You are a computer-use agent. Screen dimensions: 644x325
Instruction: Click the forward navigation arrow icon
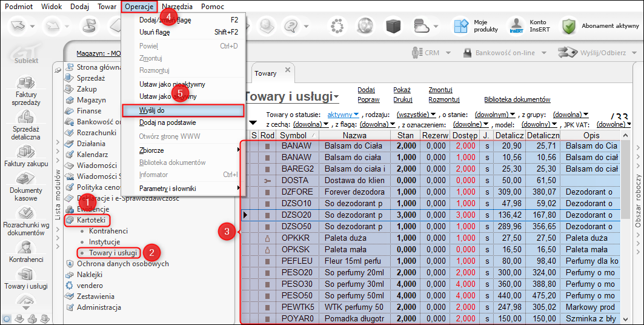point(53,26)
